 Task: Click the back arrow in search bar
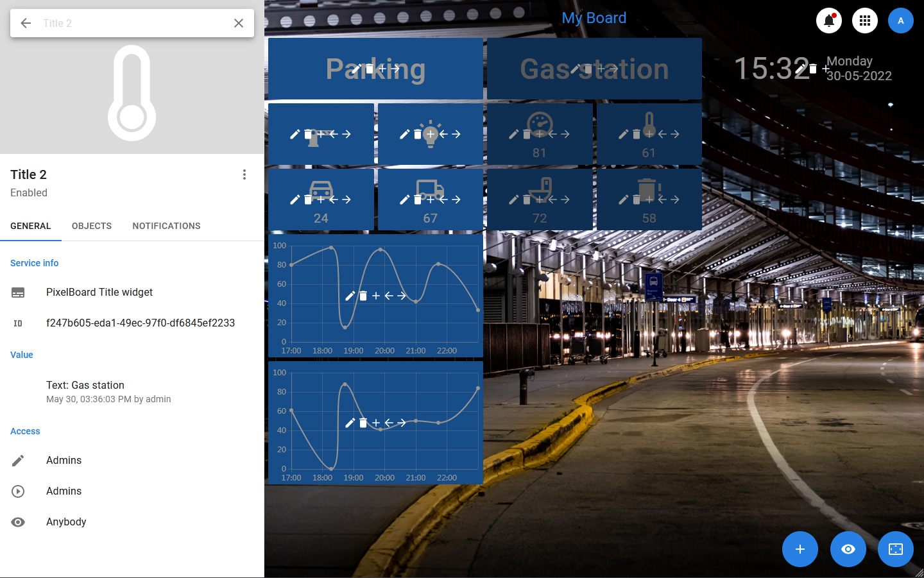click(x=26, y=23)
